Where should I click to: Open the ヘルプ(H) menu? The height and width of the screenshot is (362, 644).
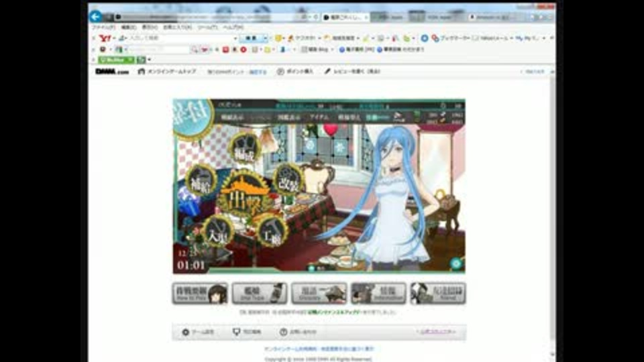[233, 27]
